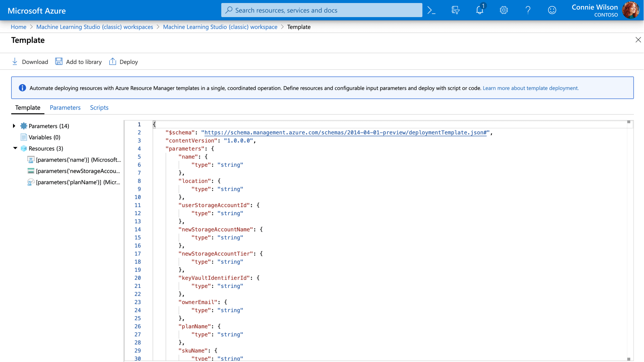
Task: Switch to the Template tab
Action: pos(28,108)
